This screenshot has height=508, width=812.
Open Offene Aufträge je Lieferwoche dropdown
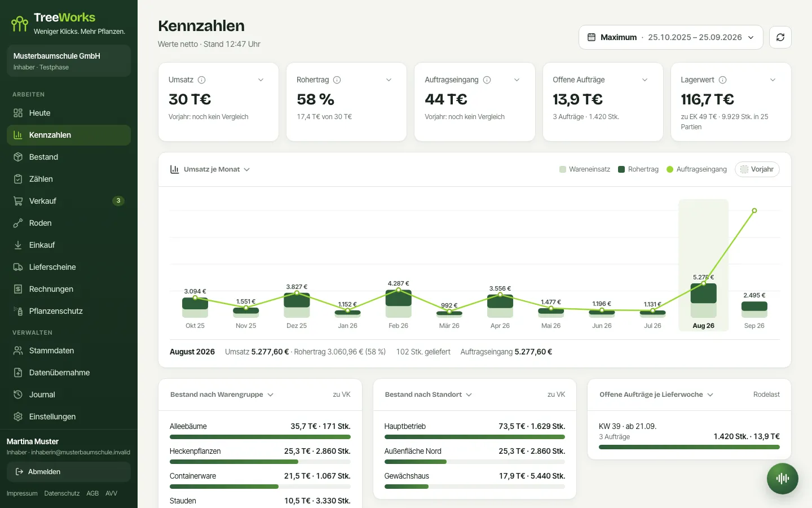coord(656,395)
